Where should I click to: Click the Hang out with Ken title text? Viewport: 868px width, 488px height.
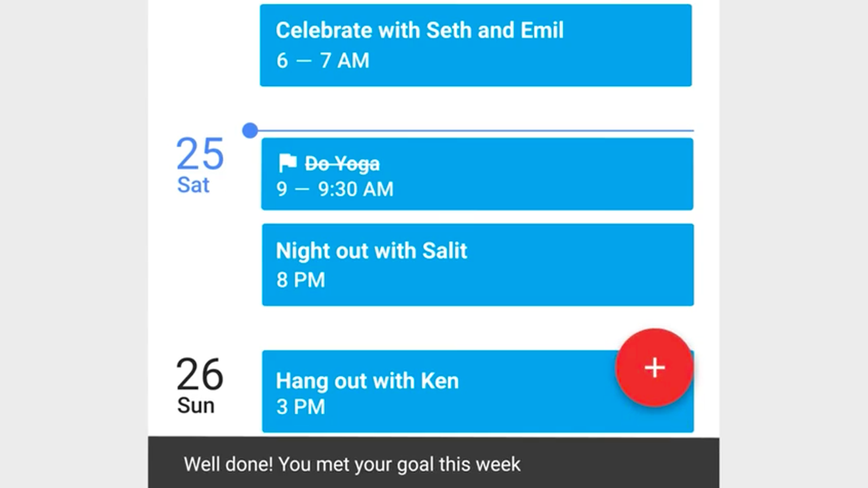point(367,381)
